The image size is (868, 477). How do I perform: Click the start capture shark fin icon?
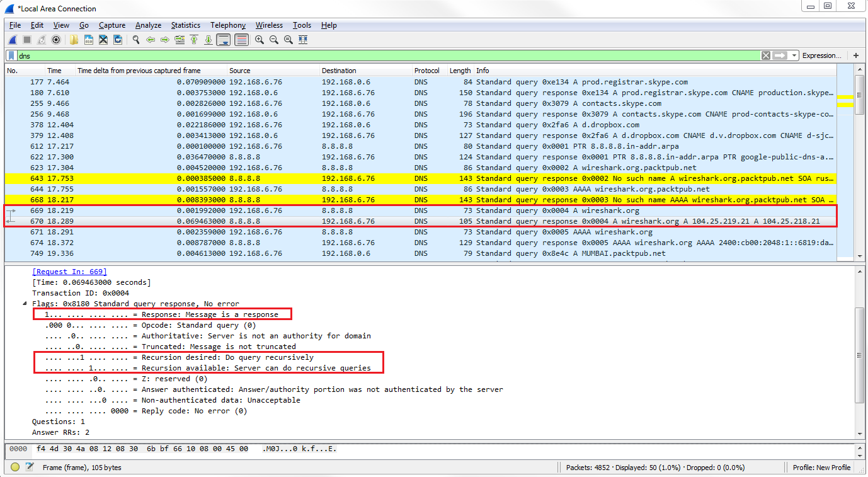pyautogui.click(x=13, y=40)
